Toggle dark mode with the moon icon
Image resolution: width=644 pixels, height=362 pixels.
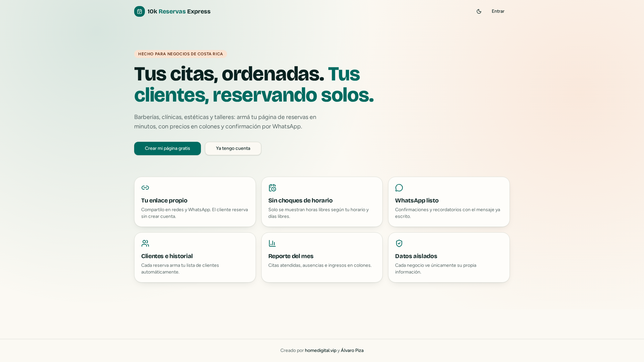tap(479, 11)
